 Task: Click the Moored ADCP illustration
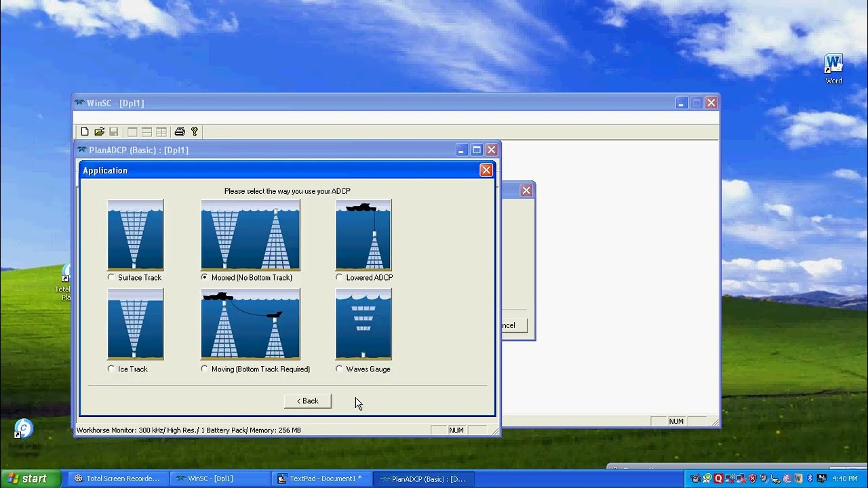click(250, 235)
